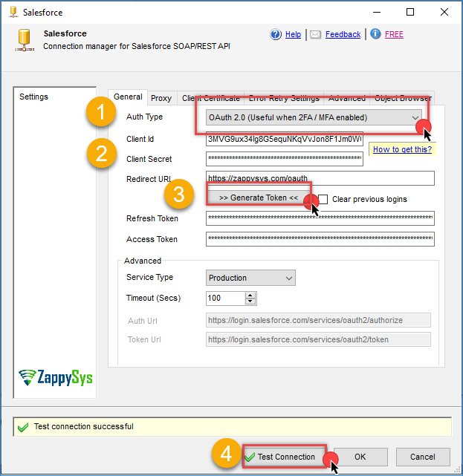Screen dimensions: 463x476
Task: Focus the Access Token field
Action: coord(320,239)
